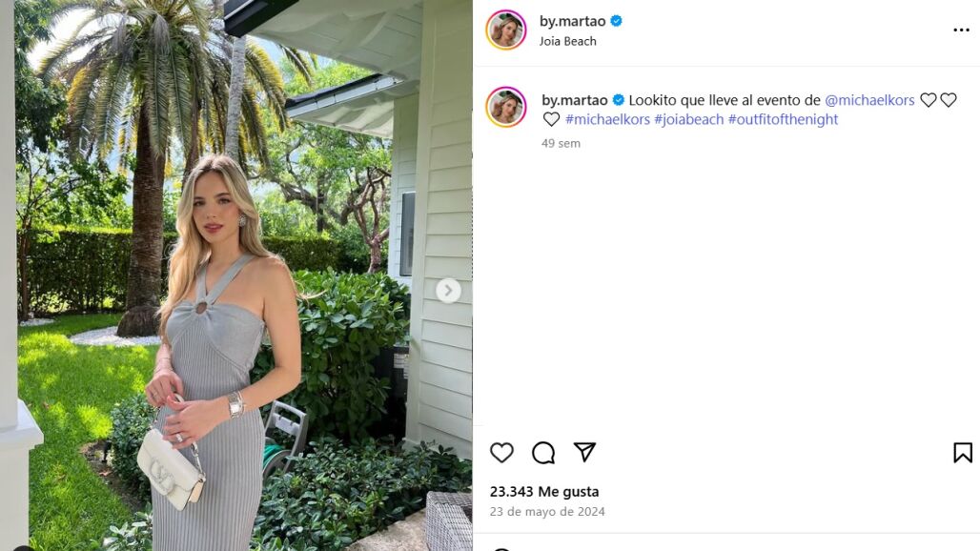Screen dimensions: 980x551
Task: Open comments with the speech bubble icon
Action: 543,452
